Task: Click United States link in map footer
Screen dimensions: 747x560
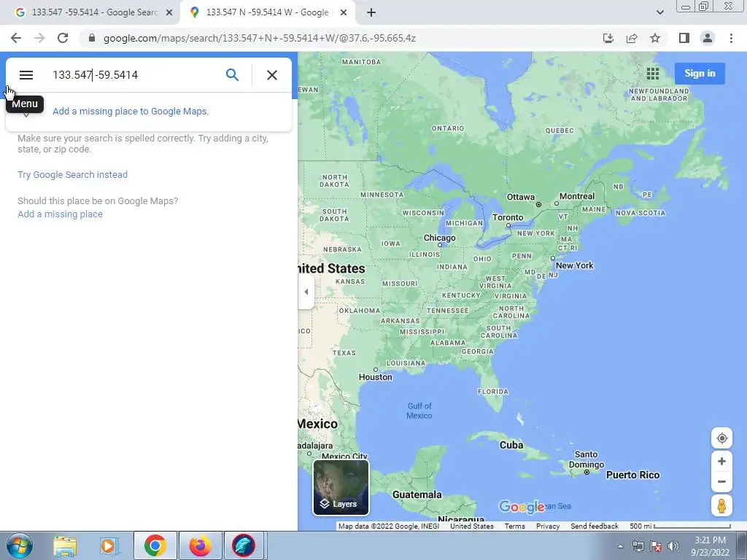Action: point(472,526)
